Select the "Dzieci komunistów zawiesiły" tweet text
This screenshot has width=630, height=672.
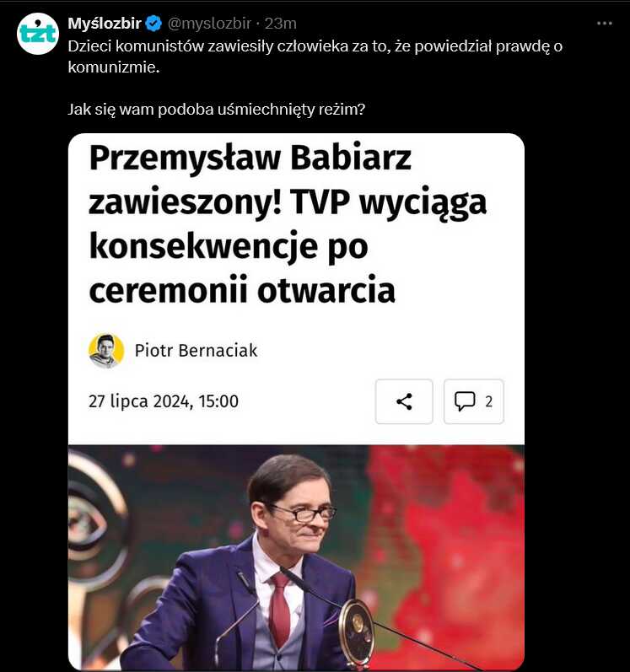click(315, 56)
